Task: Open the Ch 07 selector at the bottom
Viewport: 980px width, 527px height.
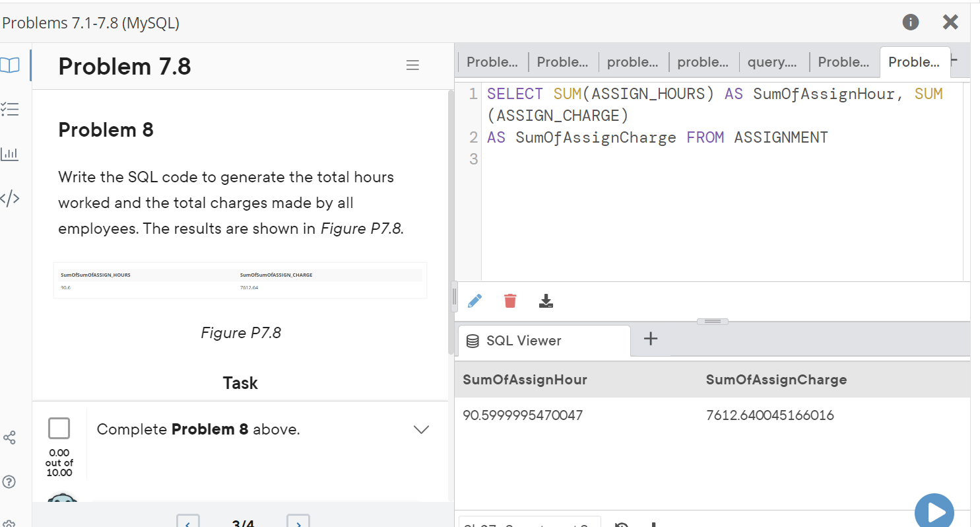Action: point(530,524)
